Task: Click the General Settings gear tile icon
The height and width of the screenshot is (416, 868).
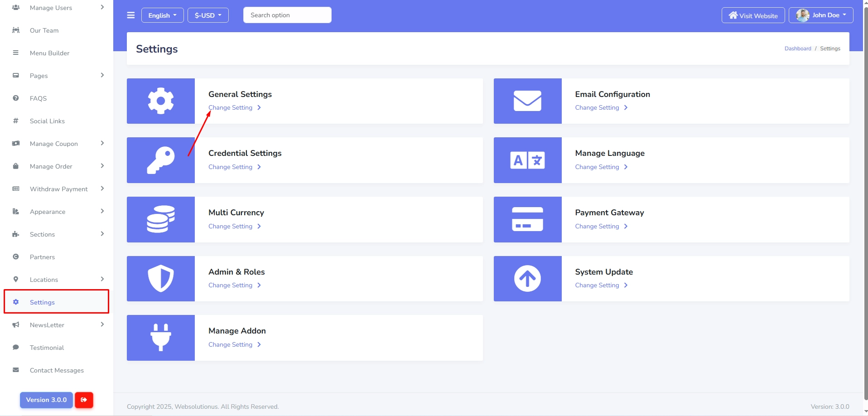Action: pyautogui.click(x=161, y=101)
